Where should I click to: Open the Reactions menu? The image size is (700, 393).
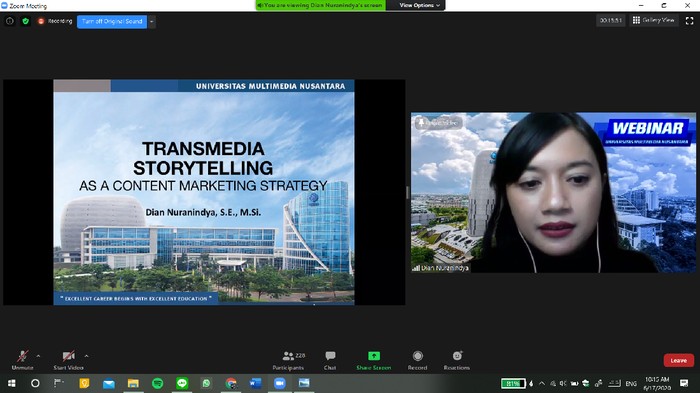pos(457,360)
